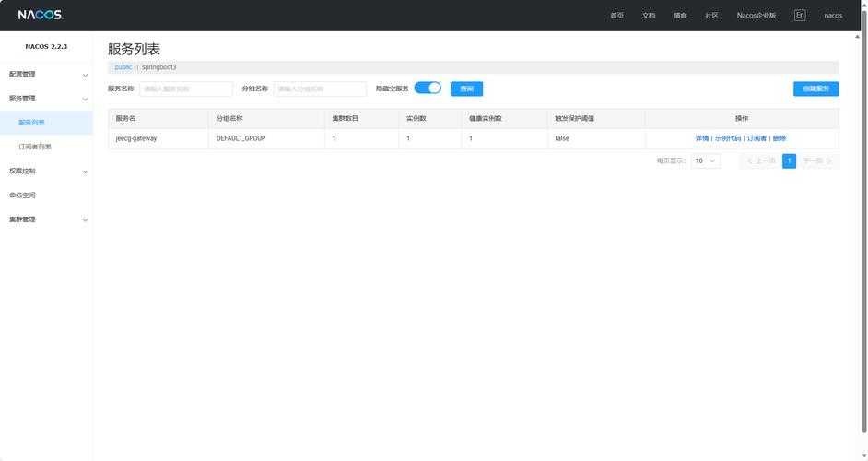Open the nacos user menu
This screenshot has width=868, height=461.
click(833, 16)
